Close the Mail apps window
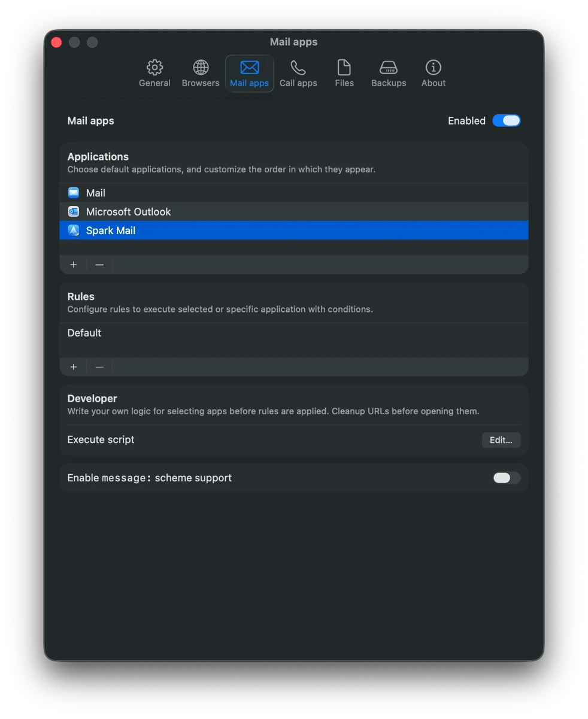The height and width of the screenshot is (719, 588). [57, 42]
